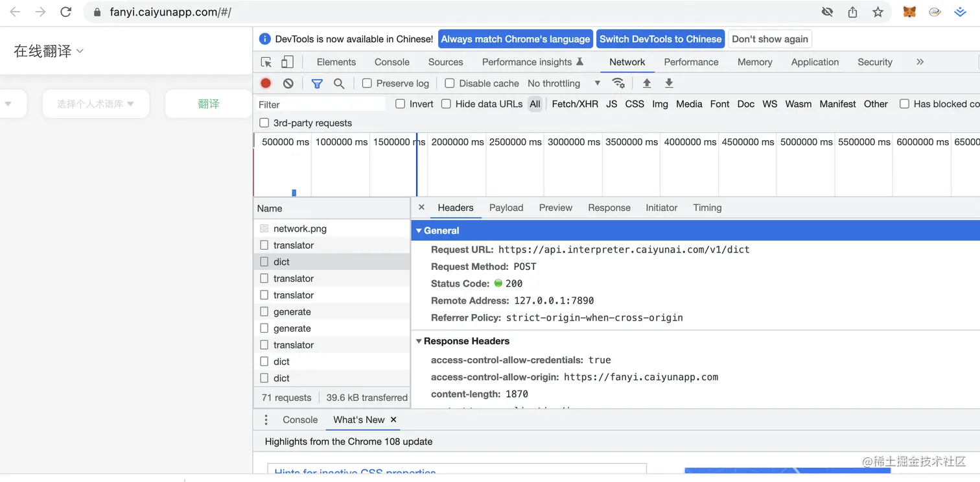Open the Sources panel tab

(445, 62)
